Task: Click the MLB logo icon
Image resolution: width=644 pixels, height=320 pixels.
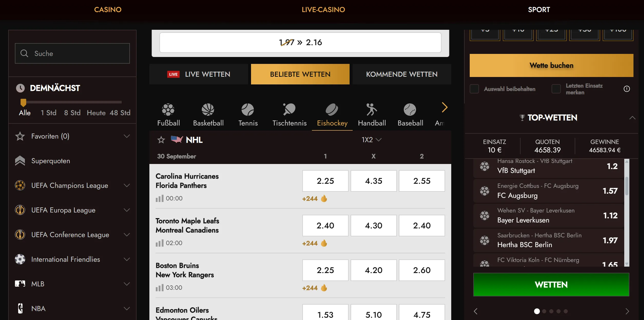Action: 20,284
